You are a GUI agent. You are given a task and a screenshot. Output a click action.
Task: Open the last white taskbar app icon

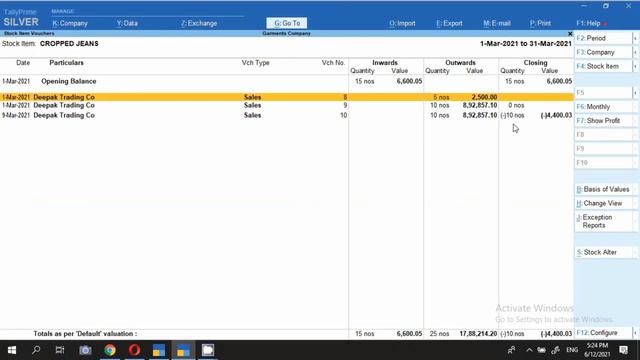tap(208, 350)
